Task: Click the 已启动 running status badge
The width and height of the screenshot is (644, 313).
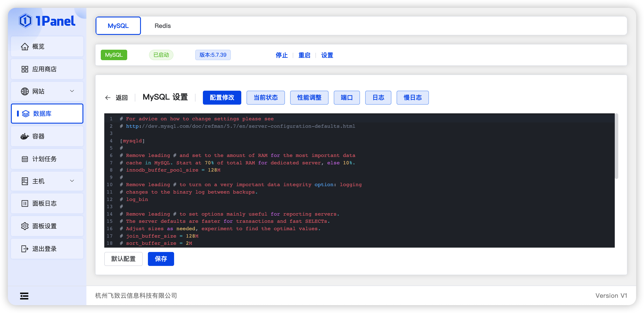Action: (161, 55)
